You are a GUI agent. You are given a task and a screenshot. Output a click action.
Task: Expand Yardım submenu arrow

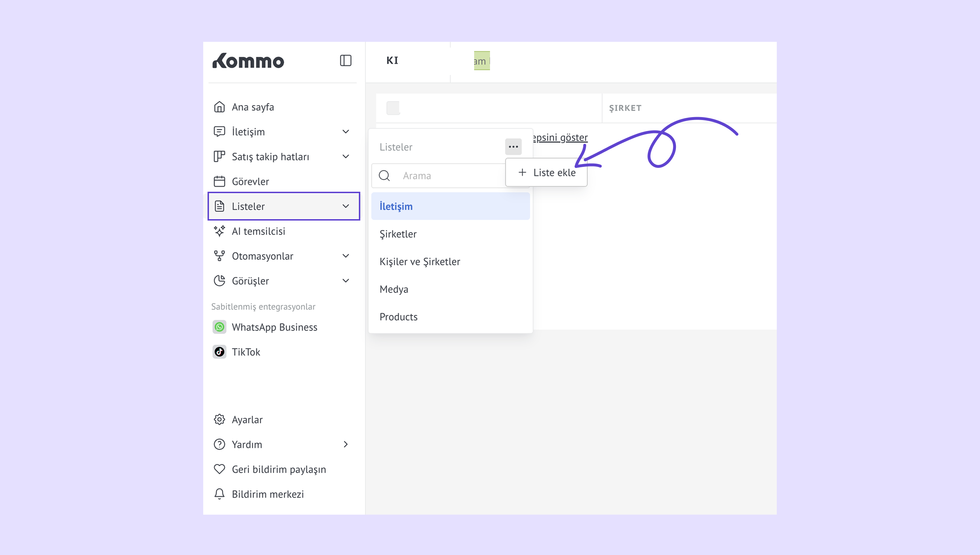346,444
